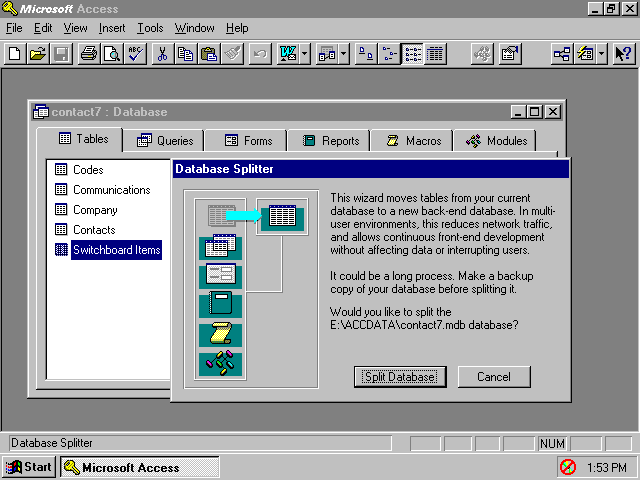This screenshot has width=640, height=480.
Task: Switch to the Macros tab
Action: point(412,141)
